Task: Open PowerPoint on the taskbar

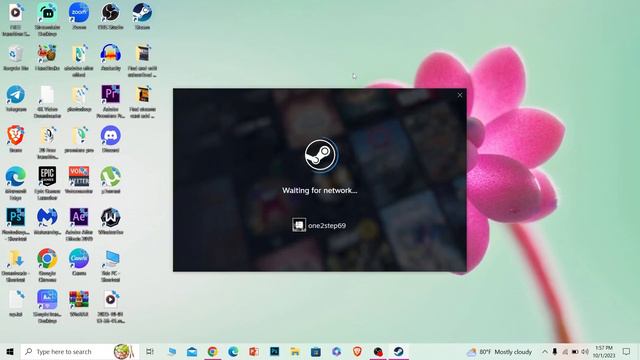Action: pos(254,351)
